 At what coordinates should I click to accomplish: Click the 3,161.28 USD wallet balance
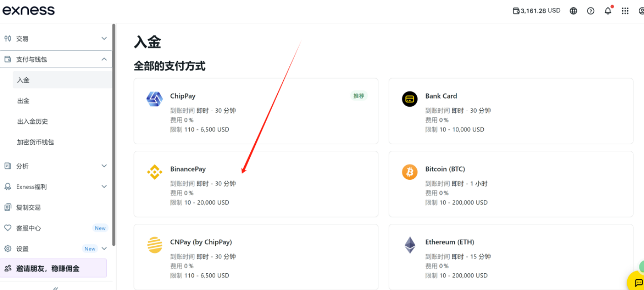click(536, 11)
